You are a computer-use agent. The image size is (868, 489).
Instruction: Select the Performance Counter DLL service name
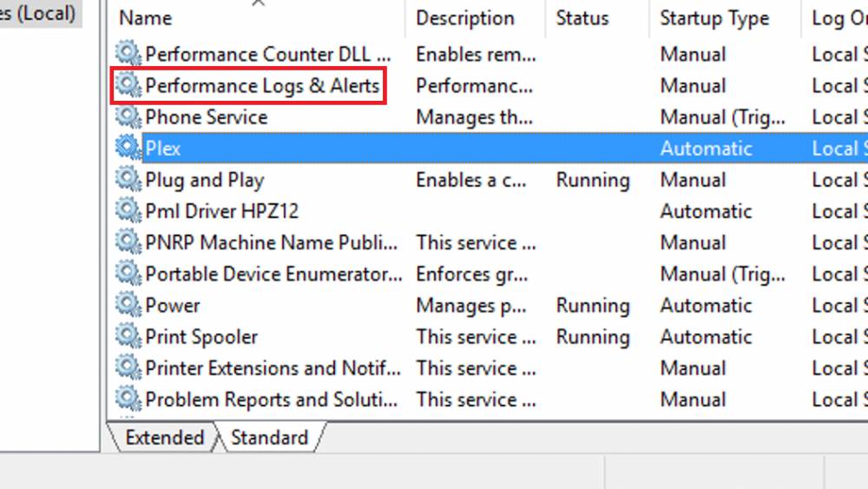pyautogui.click(x=268, y=54)
